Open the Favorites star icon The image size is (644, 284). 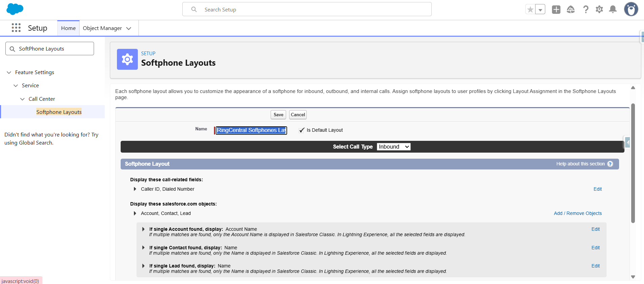[x=530, y=9]
